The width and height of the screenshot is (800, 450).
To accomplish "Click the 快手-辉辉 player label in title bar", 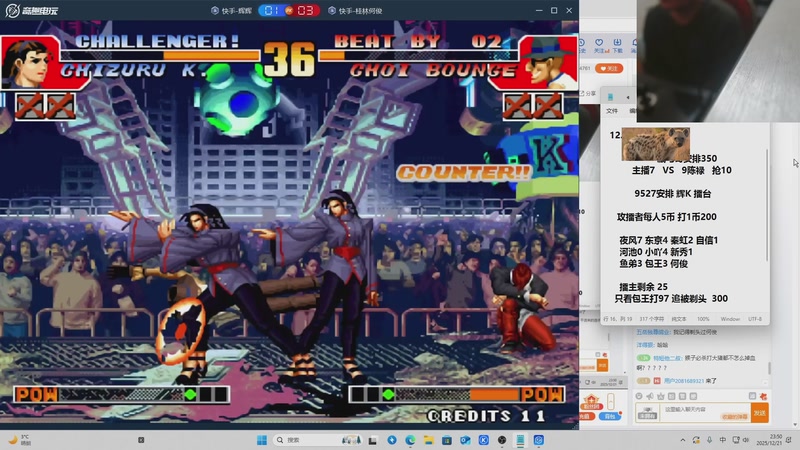I will (x=232, y=11).
